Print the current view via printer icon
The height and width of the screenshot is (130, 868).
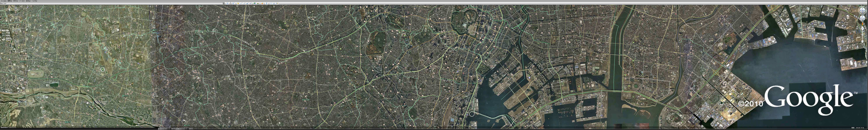[x=274, y=3]
